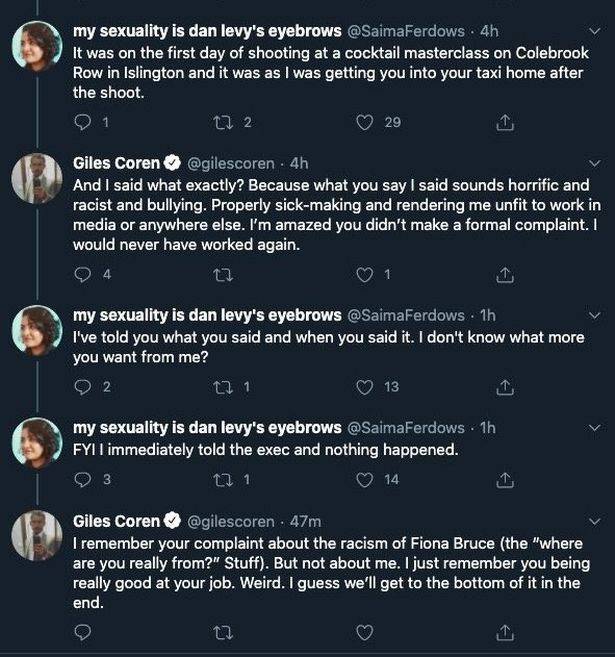
Task: Share the 'I've told you what you said' tweet
Action: pos(505,387)
